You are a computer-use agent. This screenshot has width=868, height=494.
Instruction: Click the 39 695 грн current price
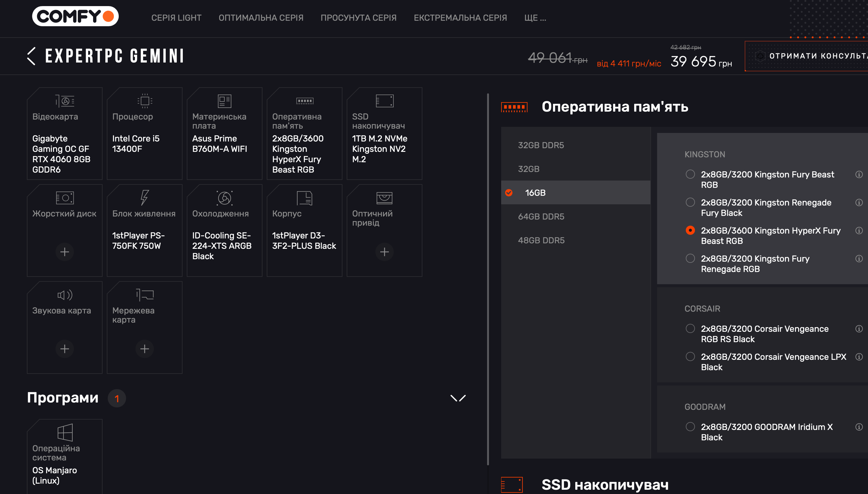tap(701, 61)
